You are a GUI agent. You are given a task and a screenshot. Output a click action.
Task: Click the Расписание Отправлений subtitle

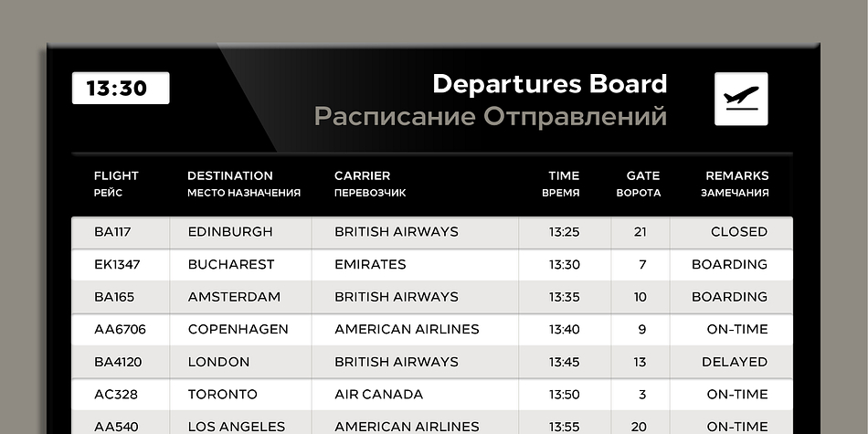tap(491, 117)
